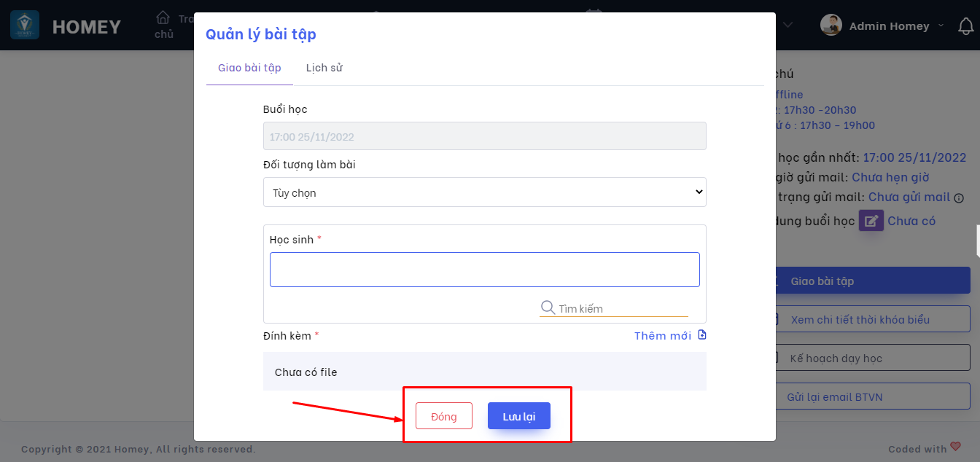Open the Đối tượng làm bài dropdown
This screenshot has height=462, width=980.
point(484,192)
